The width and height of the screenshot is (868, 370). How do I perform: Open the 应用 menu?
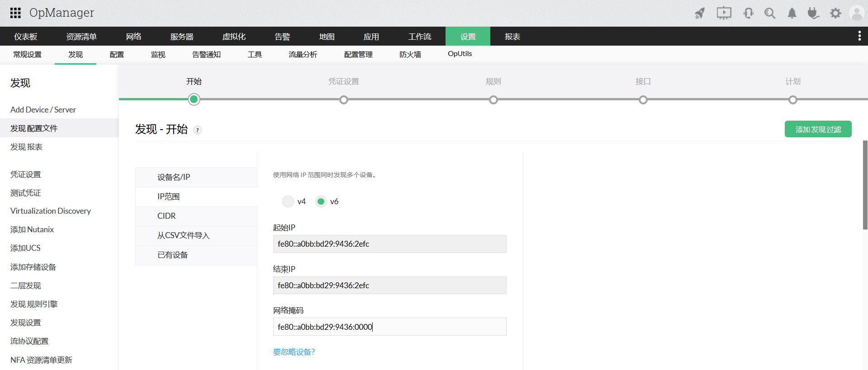pyautogui.click(x=371, y=37)
